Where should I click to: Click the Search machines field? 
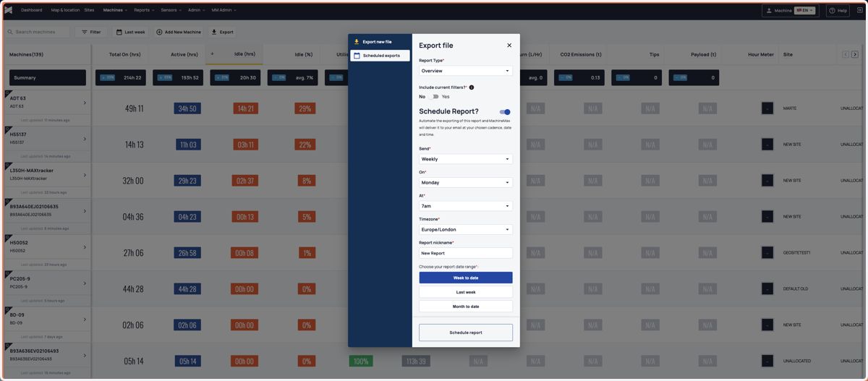(x=38, y=32)
